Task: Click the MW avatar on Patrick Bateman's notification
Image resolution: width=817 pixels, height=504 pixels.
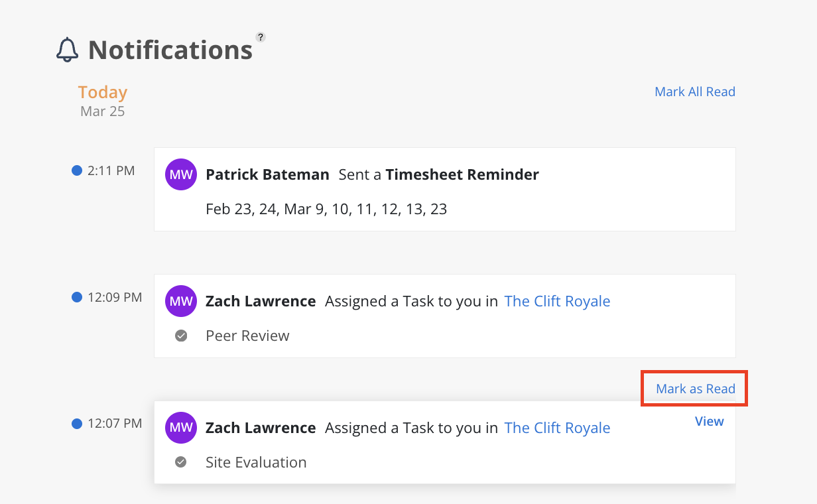Action: [x=181, y=175]
